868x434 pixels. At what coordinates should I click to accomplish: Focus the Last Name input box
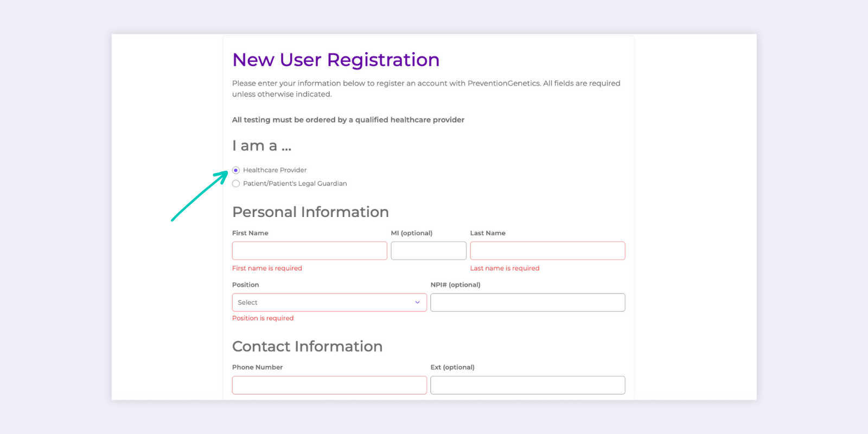click(547, 251)
